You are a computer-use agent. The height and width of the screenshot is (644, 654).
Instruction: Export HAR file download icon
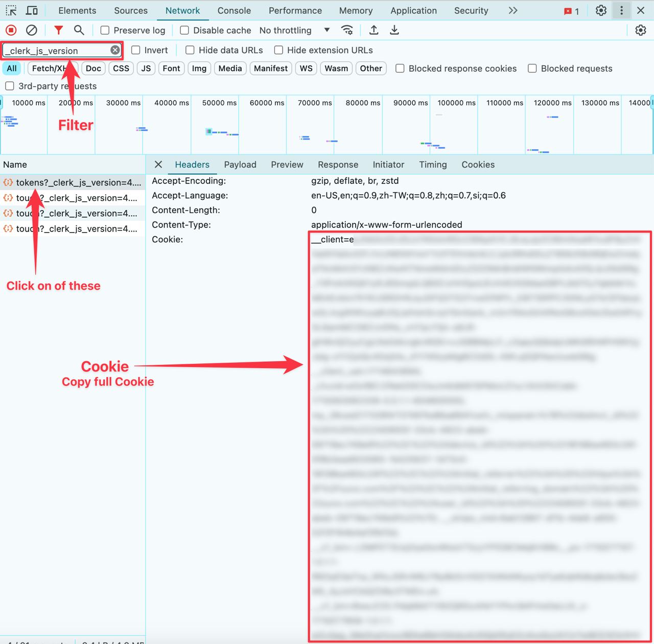click(394, 30)
